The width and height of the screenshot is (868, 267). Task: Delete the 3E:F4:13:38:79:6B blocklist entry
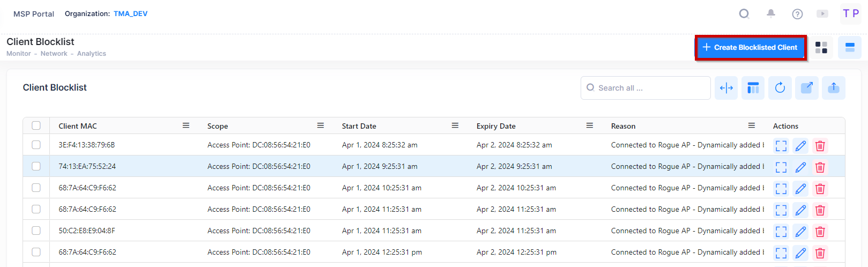click(x=819, y=146)
